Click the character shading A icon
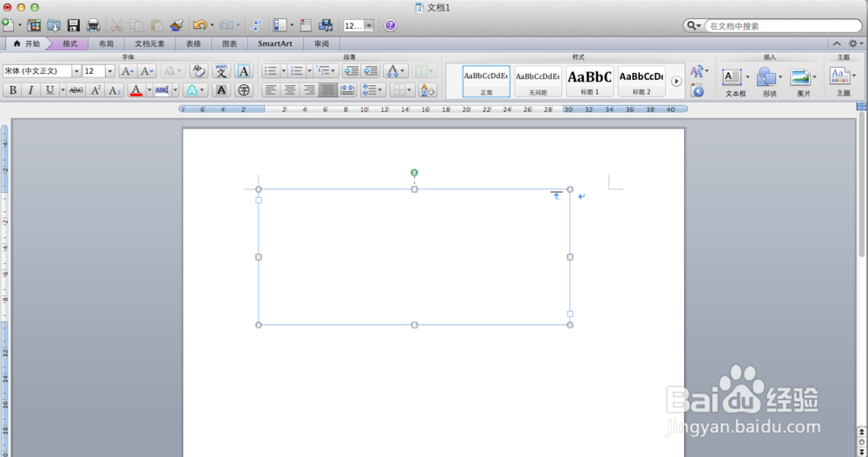 (220, 89)
